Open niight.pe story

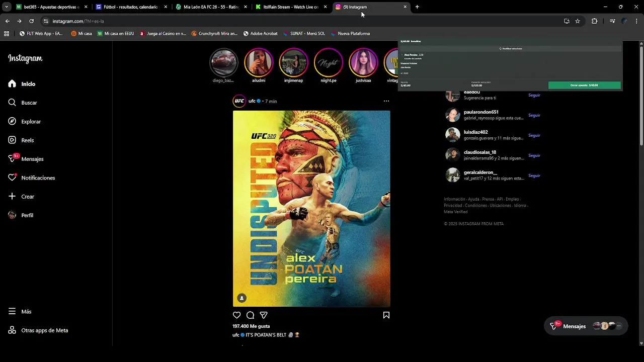click(x=329, y=62)
